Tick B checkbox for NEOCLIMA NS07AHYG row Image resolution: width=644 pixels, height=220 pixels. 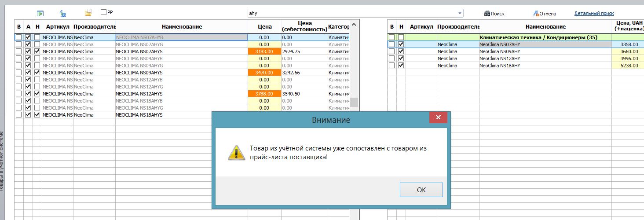pos(18,44)
